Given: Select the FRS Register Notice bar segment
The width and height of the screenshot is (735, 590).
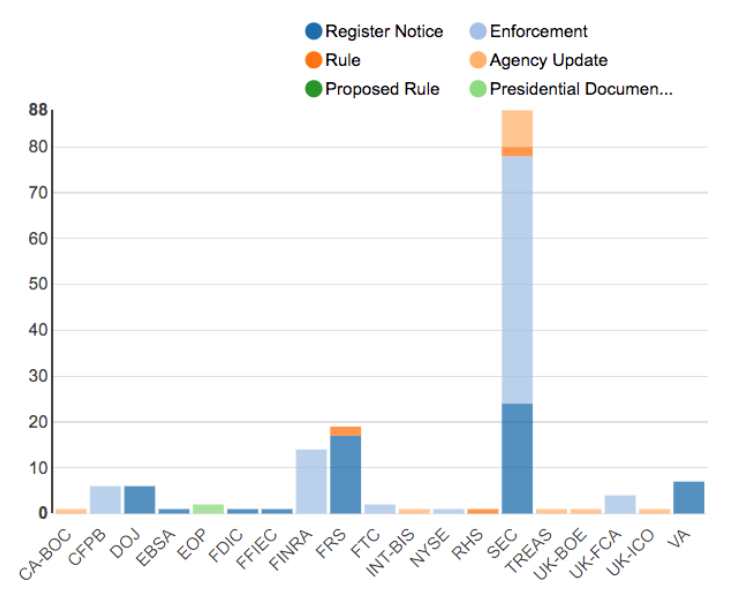Looking at the screenshot, I should click(x=345, y=475).
